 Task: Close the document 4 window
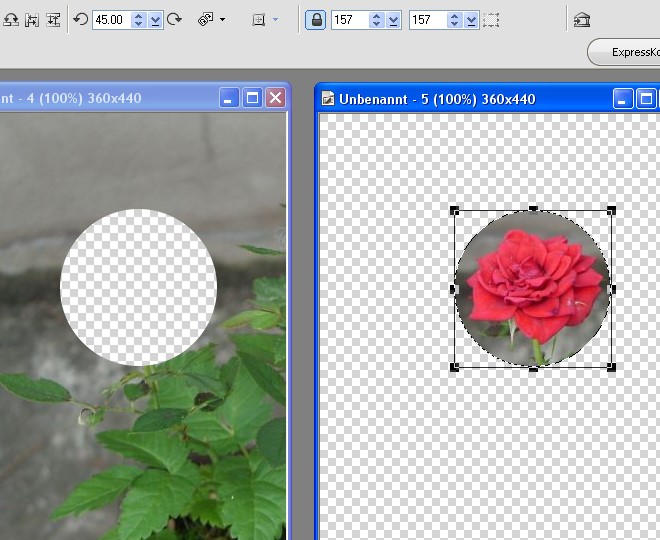275,98
